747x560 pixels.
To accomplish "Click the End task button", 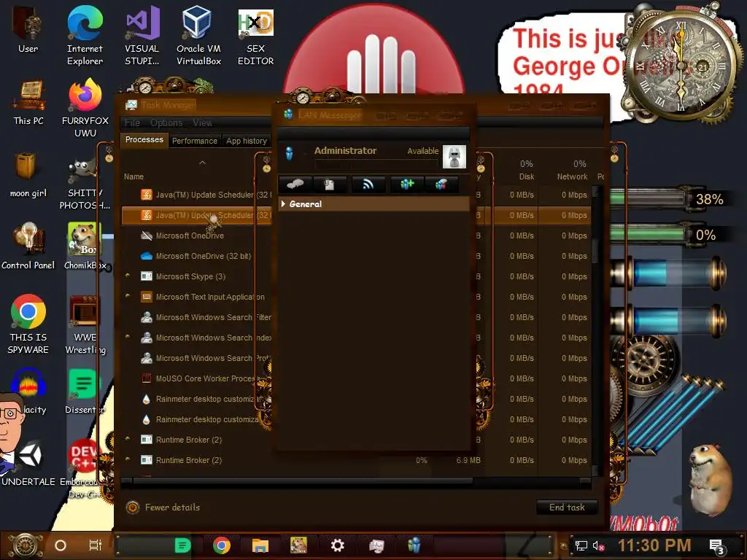I will (x=567, y=507).
